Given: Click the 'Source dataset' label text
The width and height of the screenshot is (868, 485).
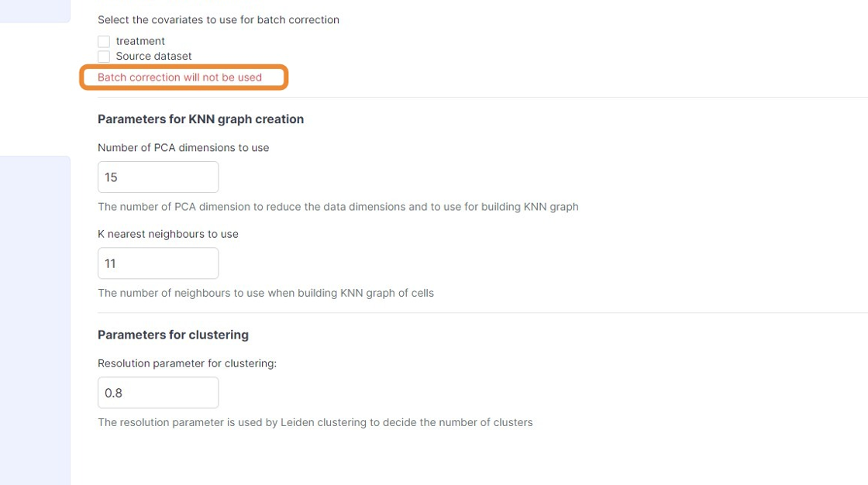Looking at the screenshot, I should point(153,57).
